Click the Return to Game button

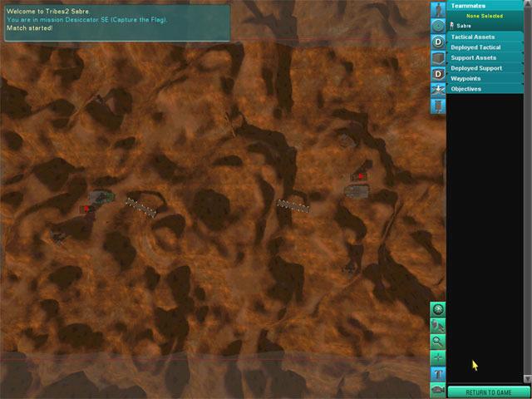coord(489,392)
